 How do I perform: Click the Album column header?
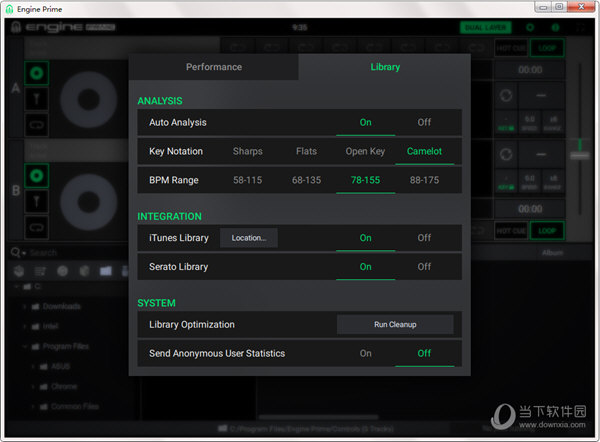(x=552, y=253)
